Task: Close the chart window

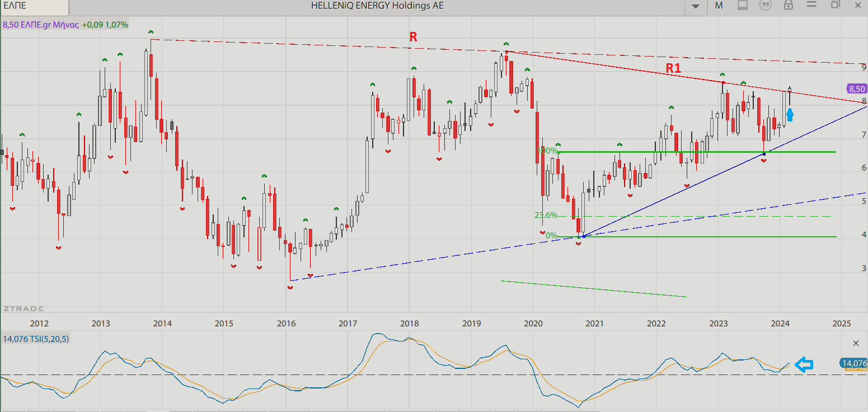Action: [858, 4]
